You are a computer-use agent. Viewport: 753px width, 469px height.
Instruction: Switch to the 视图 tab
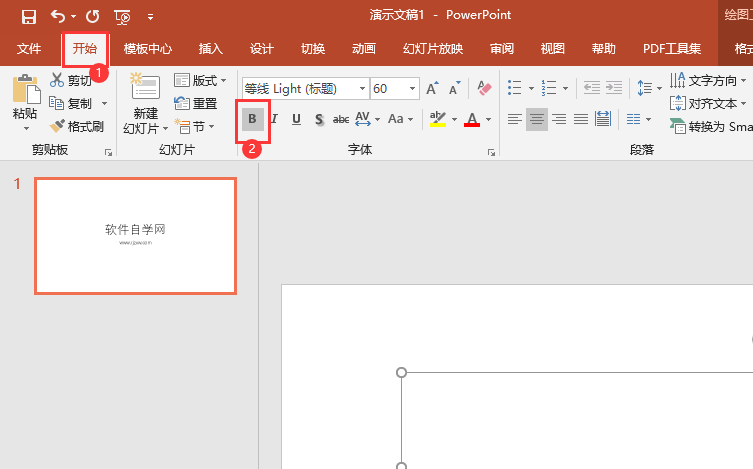click(x=553, y=48)
